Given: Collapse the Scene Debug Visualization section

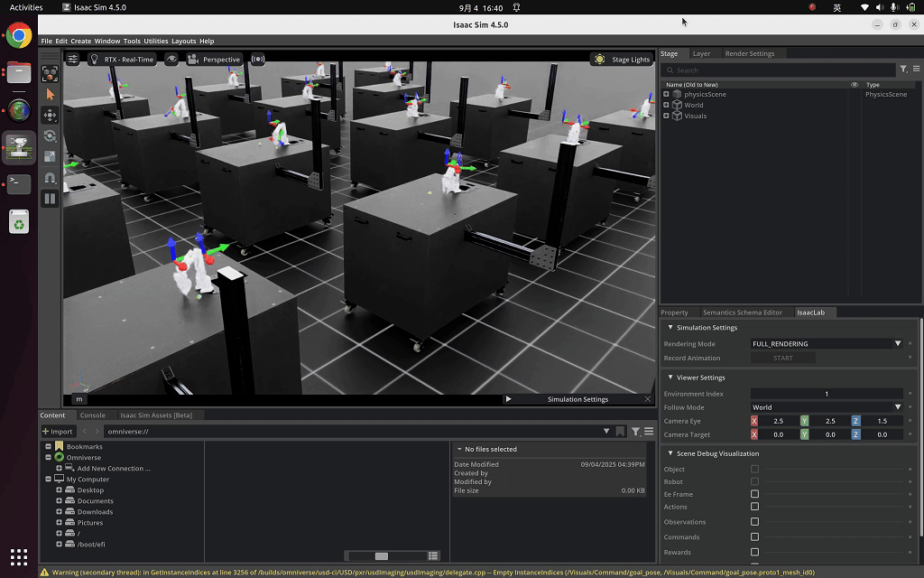Looking at the screenshot, I should pos(670,453).
